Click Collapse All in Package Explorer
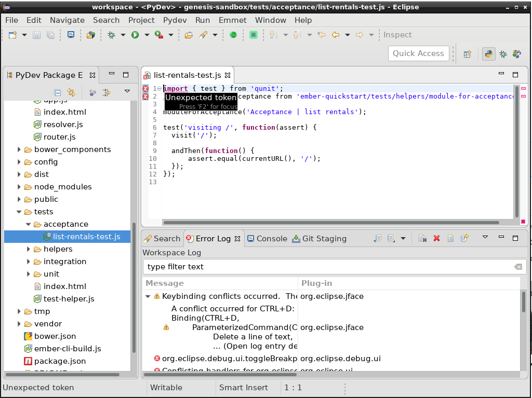The height and width of the screenshot is (398, 532). click(x=58, y=92)
